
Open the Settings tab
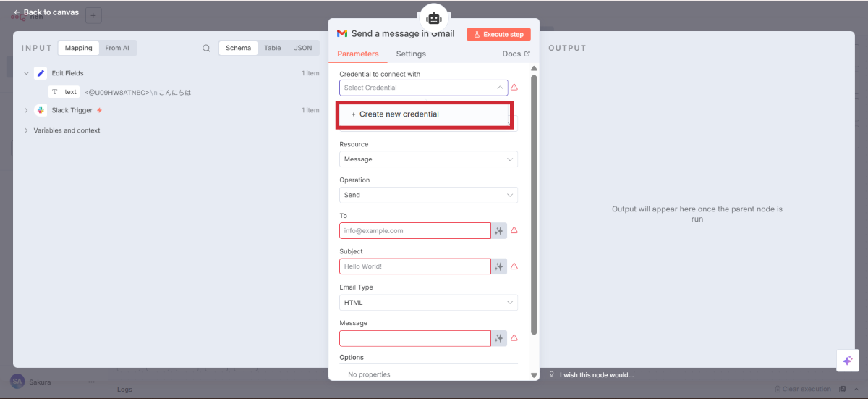[x=411, y=54]
